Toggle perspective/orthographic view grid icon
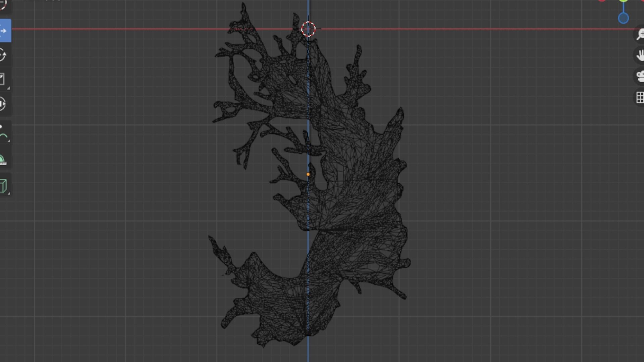 pos(640,98)
